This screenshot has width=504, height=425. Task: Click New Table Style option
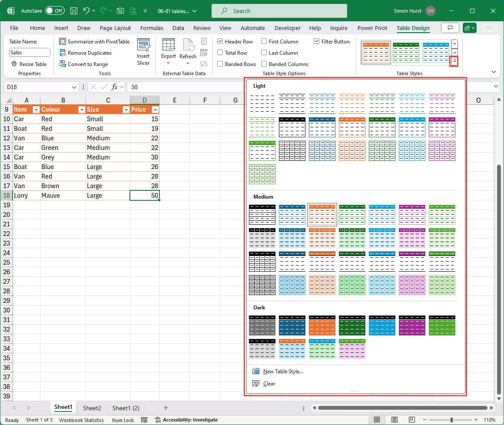(283, 372)
